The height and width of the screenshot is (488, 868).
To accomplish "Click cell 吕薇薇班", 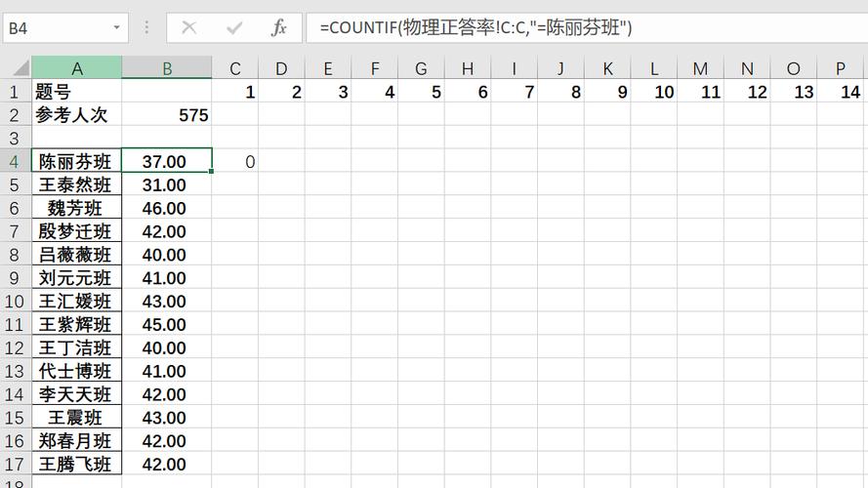I will click(76, 255).
